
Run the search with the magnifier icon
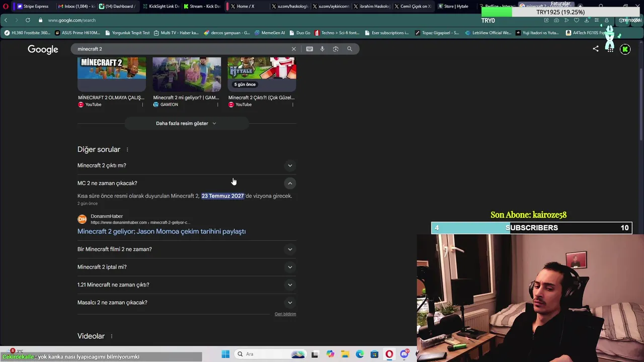(x=350, y=49)
